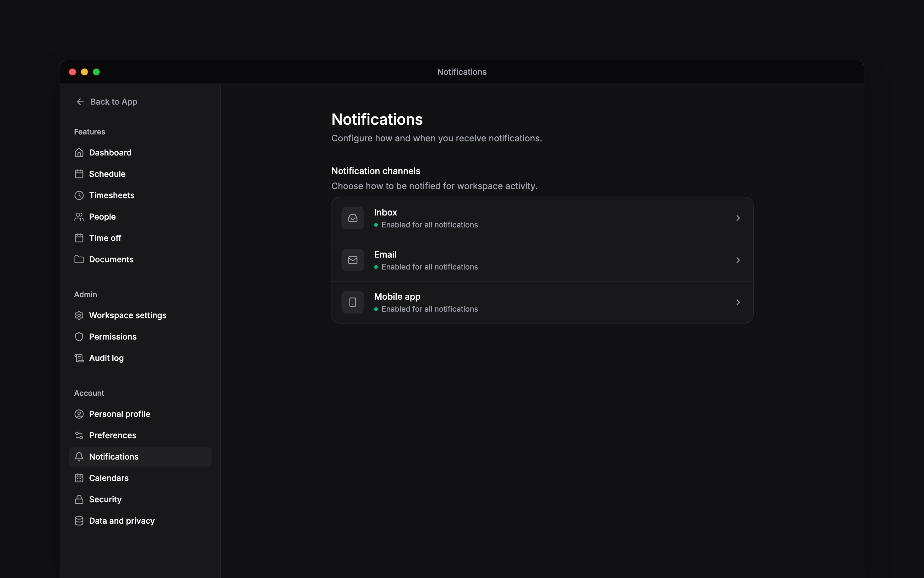Click the Calendars grid icon

pos(79,478)
